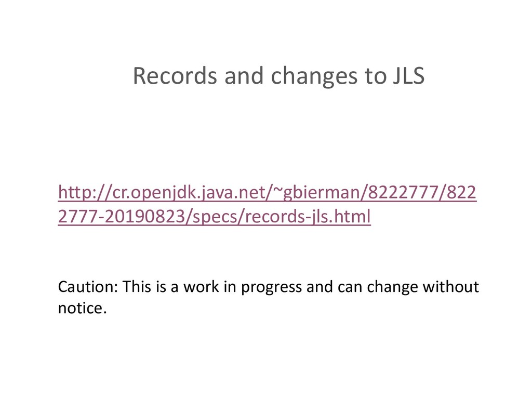Click '2777-20190823' at the start of the second link line
532x411 pixels.
[121, 216]
